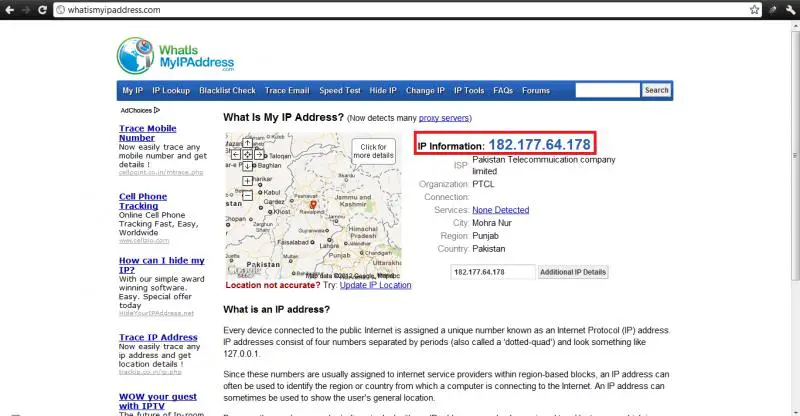Open the 'How can I hide my IP?' link
The image size is (800, 416).
(x=162, y=265)
